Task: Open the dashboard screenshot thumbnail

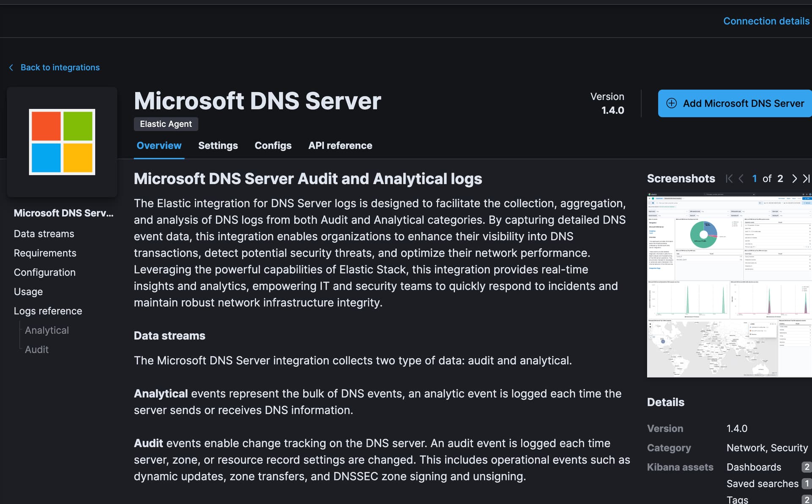Action: (729, 285)
